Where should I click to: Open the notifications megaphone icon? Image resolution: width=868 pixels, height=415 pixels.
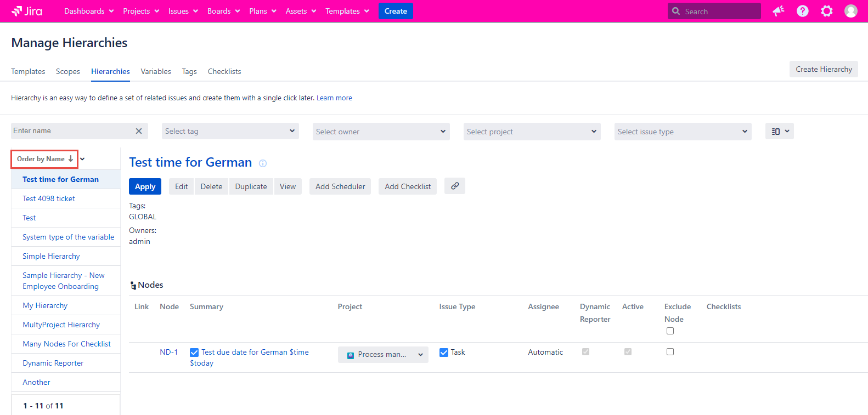tap(778, 11)
